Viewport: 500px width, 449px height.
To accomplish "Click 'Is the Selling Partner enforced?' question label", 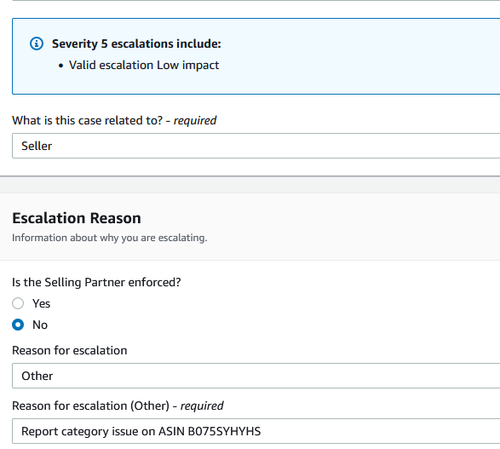I will [x=96, y=282].
